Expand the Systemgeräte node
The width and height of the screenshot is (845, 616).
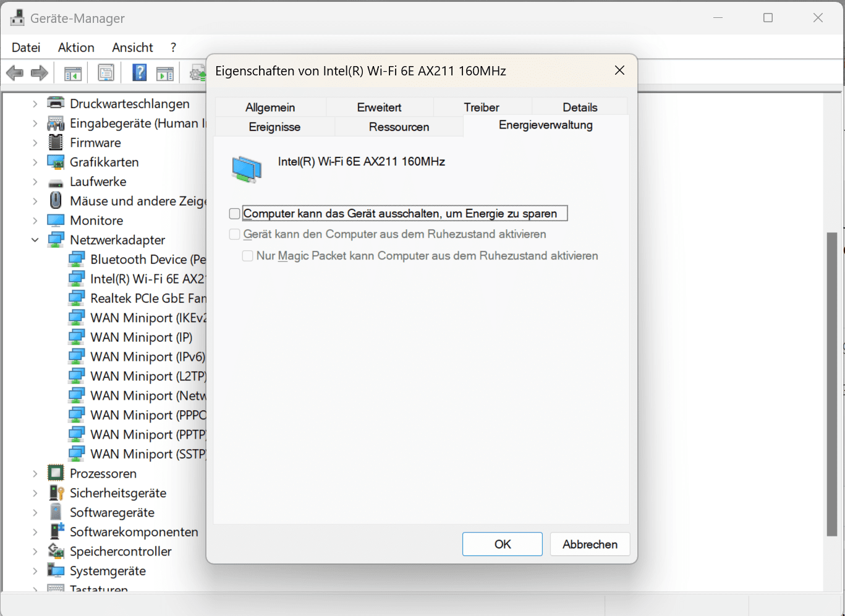click(x=35, y=571)
